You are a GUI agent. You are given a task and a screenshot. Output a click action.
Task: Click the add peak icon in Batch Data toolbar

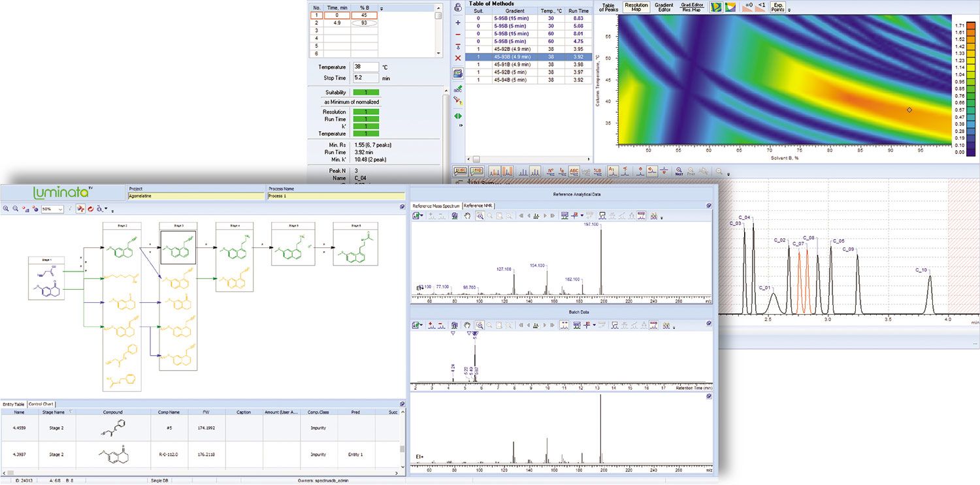[432, 324]
